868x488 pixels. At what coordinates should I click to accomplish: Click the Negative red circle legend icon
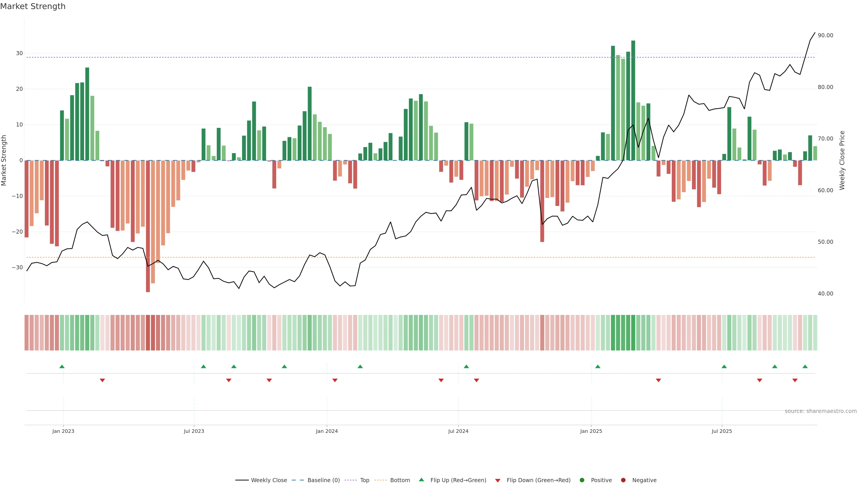click(x=623, y=480)
